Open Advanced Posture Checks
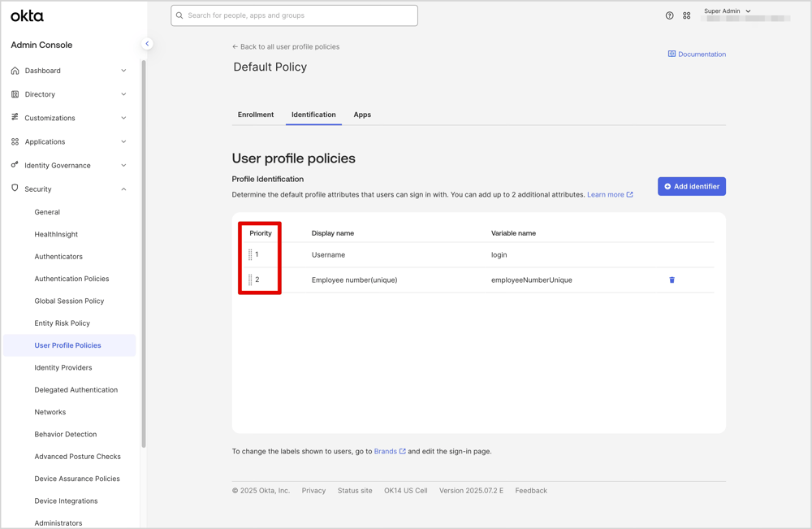 pos(77,457)
